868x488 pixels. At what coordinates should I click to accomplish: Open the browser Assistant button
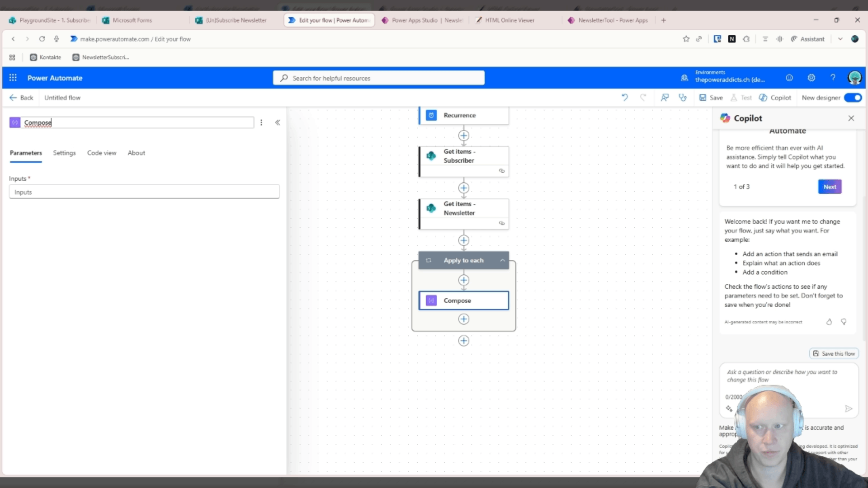(807, 39)
